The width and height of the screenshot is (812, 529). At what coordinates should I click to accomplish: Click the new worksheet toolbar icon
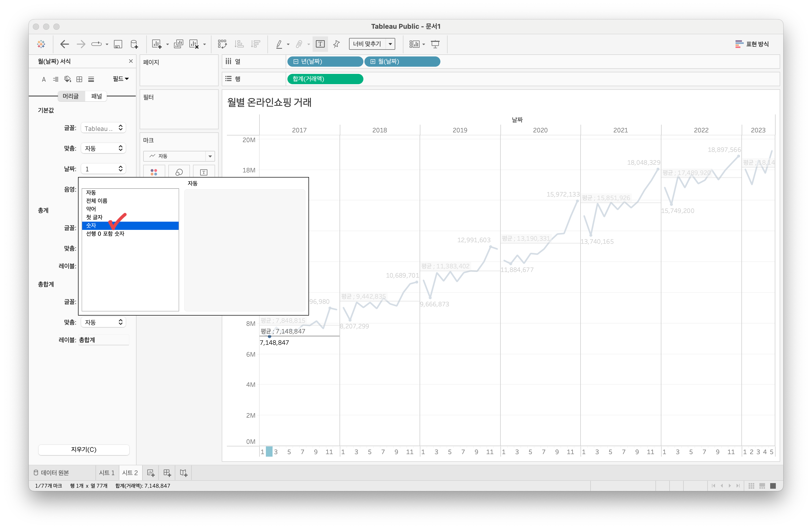pos(157,44)
